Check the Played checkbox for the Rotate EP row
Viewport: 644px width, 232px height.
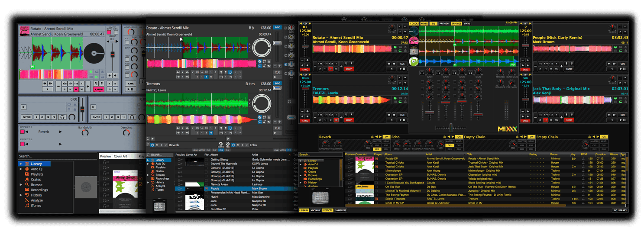click(x=376, y=158)
